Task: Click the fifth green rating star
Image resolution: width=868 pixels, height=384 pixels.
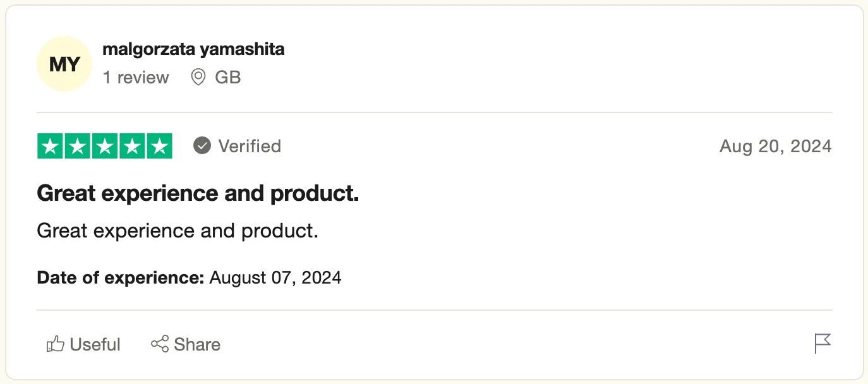Action: tap(159, 147)
